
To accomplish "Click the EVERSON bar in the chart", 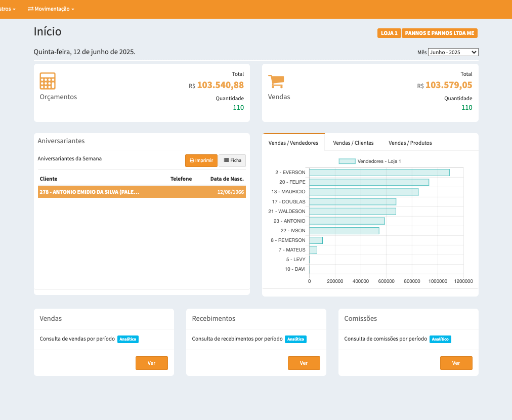I will 379,173.
